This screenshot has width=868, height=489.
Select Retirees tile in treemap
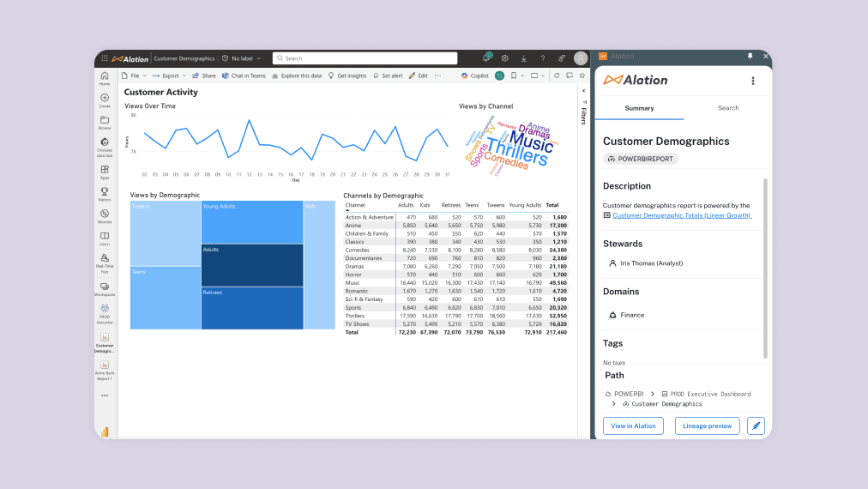[252, 309]
